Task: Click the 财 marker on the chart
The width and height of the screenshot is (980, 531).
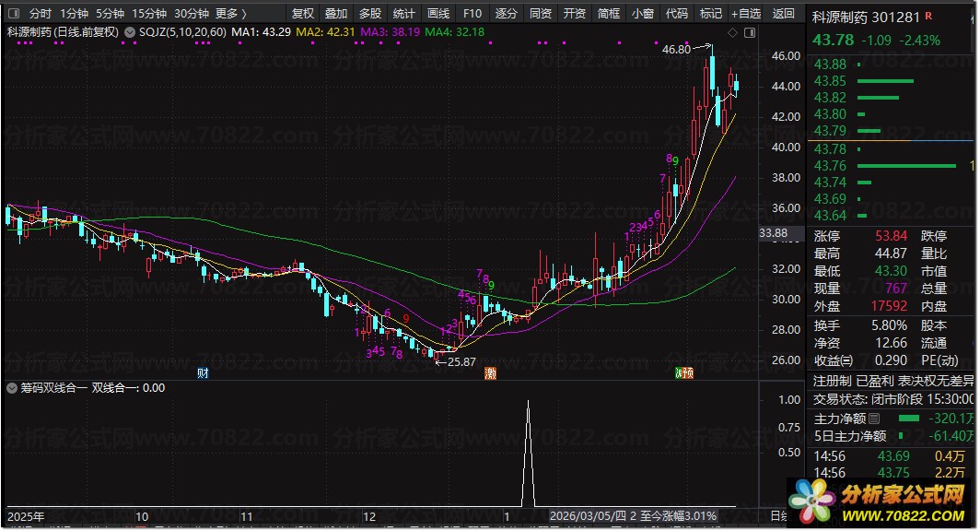Action: click(203, 373)
